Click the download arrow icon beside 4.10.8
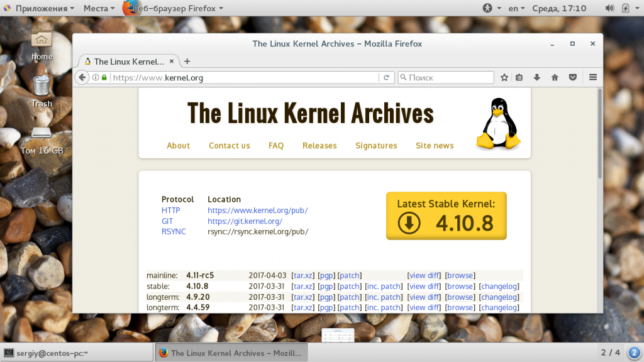644x362 pixels. click(x=409, y=223)
